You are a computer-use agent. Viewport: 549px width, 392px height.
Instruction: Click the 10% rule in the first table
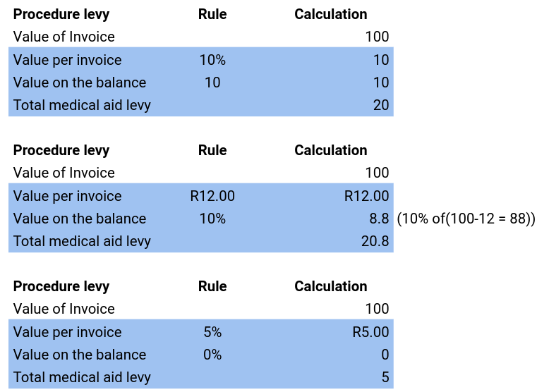click(x=212, y=60)
